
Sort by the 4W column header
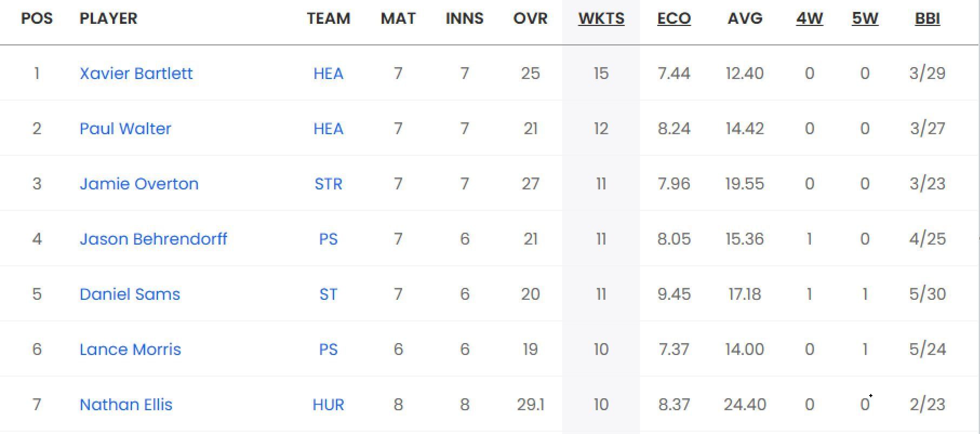coord(809,18)
